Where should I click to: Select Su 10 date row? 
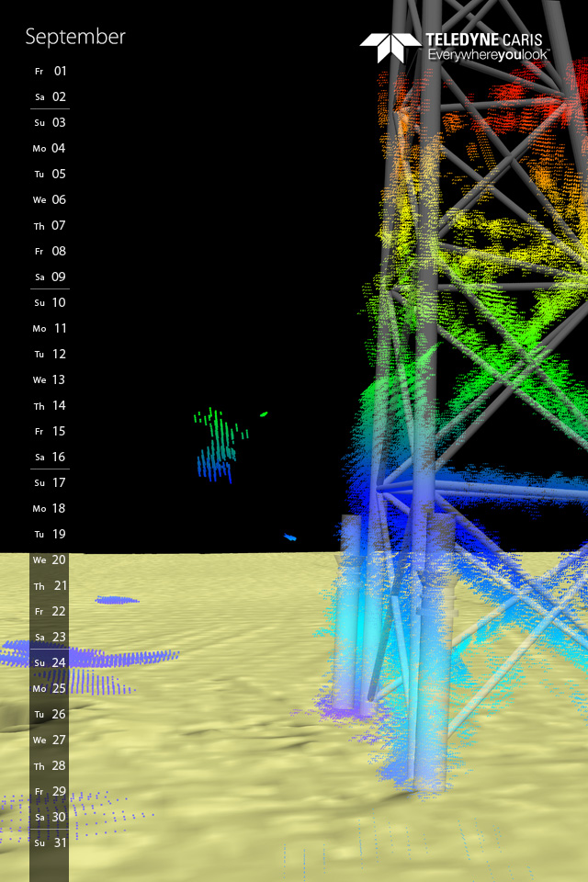[50, 302]
